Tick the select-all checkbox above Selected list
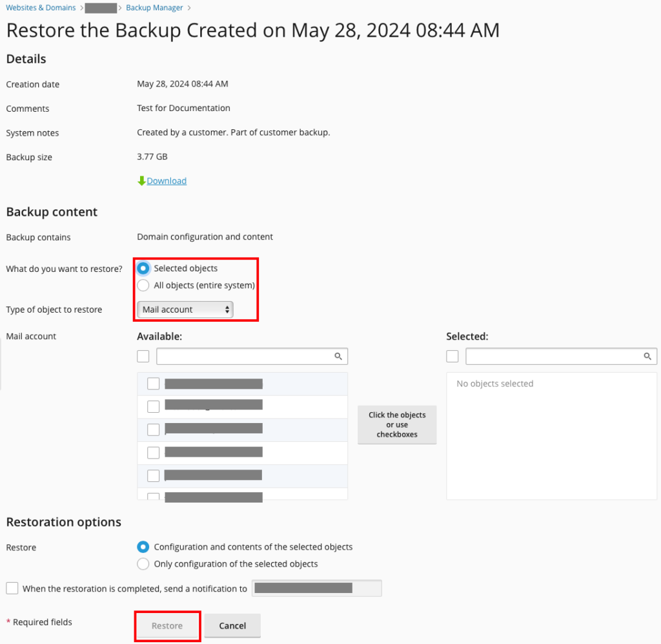 453,356
